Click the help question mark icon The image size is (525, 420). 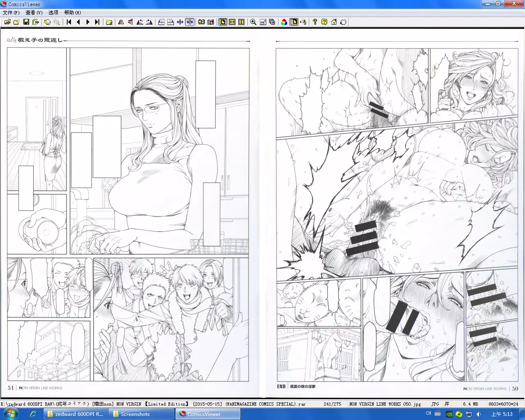coord(315,22)
